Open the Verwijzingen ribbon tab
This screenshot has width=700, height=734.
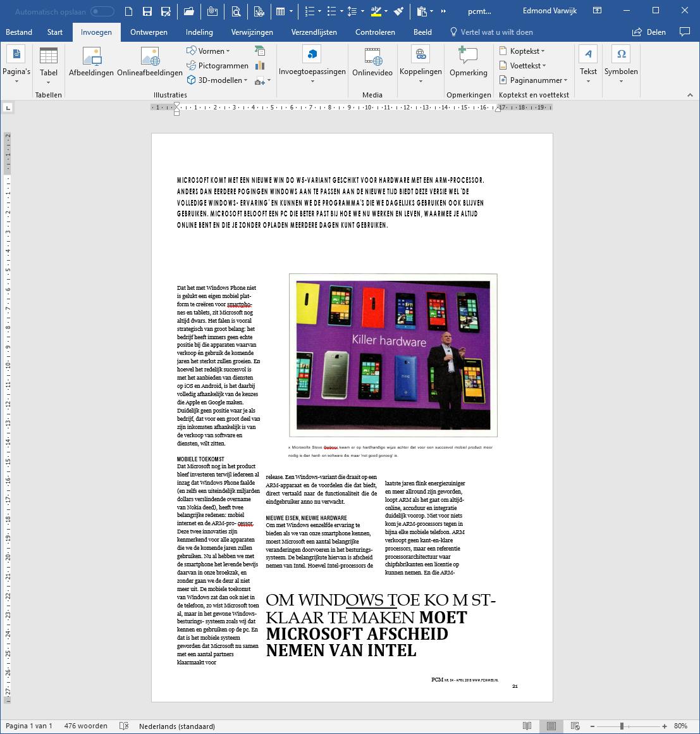pyautogui.click(x=252, y=32)
